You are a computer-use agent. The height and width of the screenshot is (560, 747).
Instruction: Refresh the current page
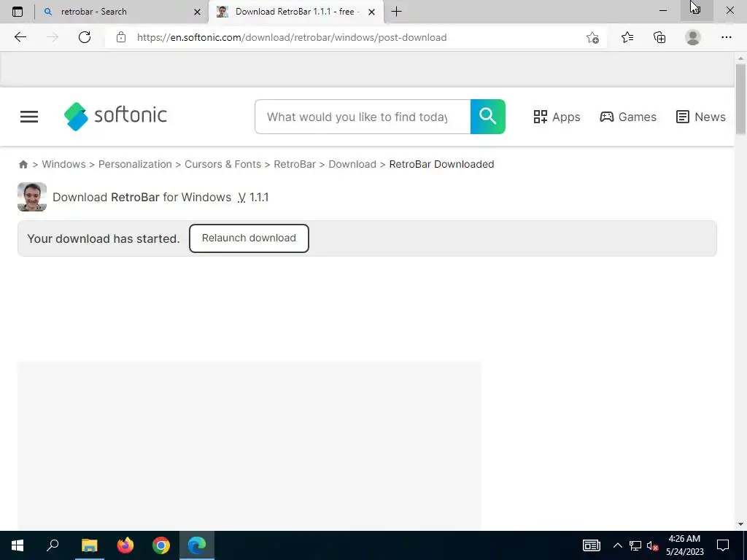[85, 37]
